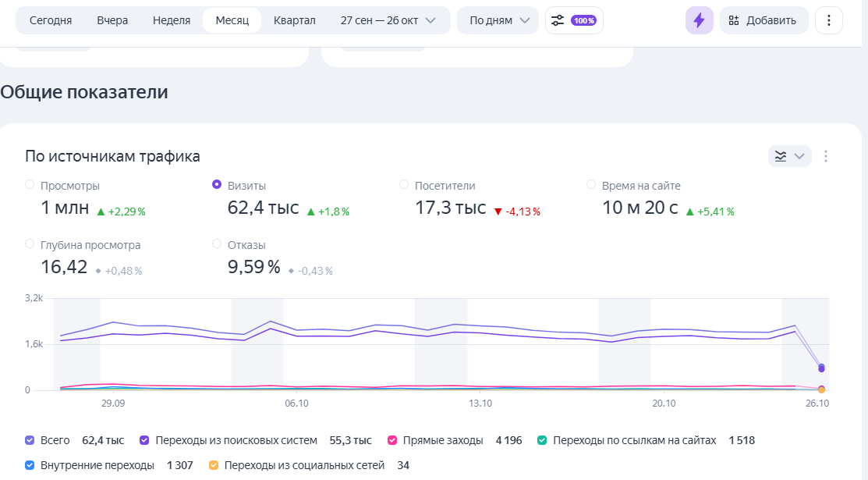Click the Добавить widget grid icon
The height and width of the screenshot is (480, 868).
tap(734, 20)
